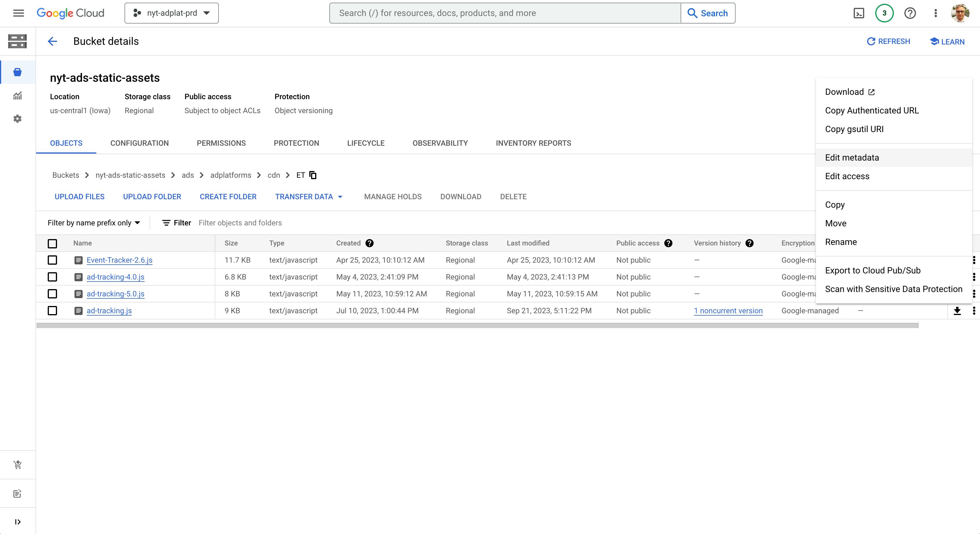Click the Created column help icon

coord(370,243)
